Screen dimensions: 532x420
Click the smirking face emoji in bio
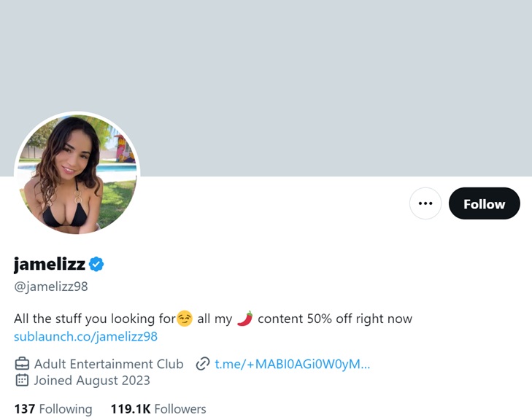[185, 319]
